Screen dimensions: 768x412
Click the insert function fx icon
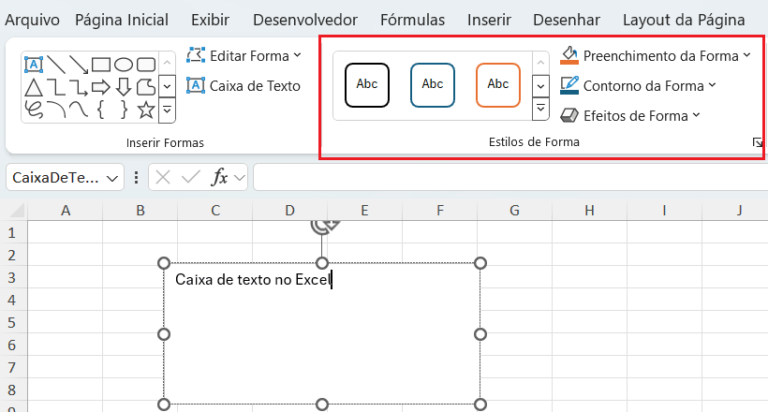(218, 178)
